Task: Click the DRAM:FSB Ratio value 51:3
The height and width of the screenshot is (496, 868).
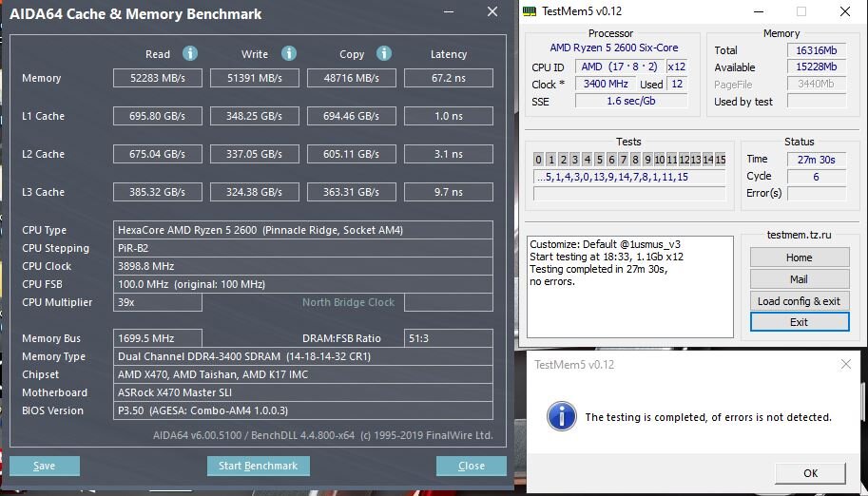Action: pyautogui.click(x=449, y=338)
